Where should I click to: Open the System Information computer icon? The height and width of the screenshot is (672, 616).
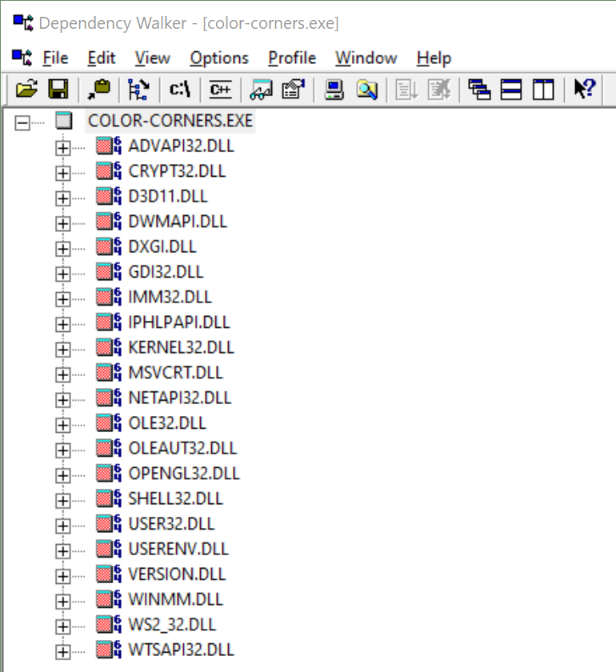pyautogui.click(x=334, y=90)
